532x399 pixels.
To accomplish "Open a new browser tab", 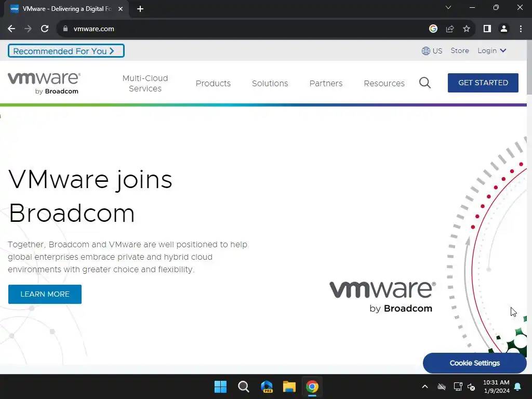I will click(x=140, y=9).
